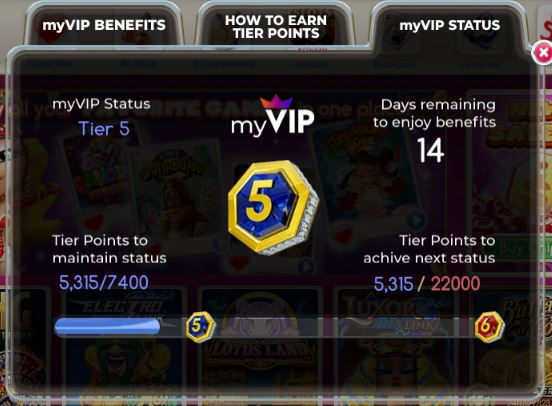
Task: Open the myVIP BENEFITS tab
Action: pos(104,25)
